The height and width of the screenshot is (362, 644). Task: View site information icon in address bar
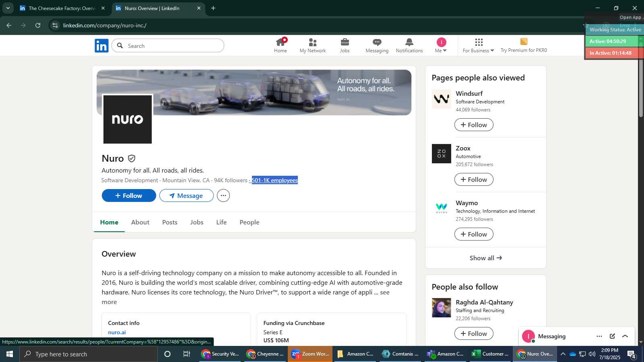[x=55, y=25]
